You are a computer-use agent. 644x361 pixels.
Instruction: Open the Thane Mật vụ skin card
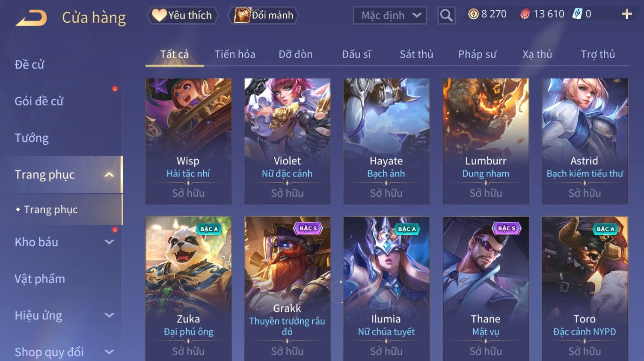(486, 289)
